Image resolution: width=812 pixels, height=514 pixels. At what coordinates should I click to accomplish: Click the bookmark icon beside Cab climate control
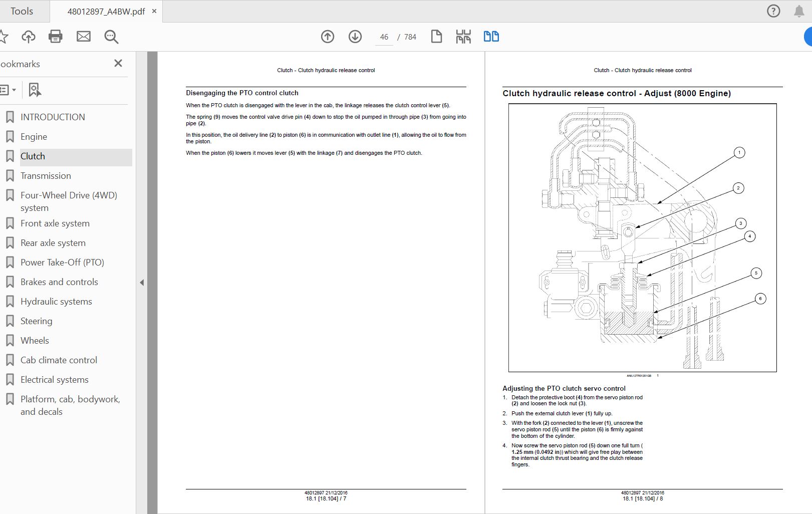point(10,360)
